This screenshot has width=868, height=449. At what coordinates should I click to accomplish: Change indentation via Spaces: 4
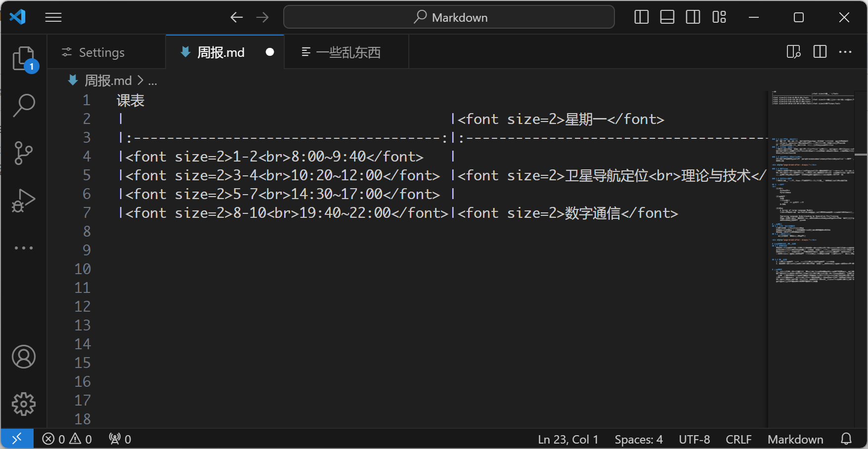coord(639,439)
